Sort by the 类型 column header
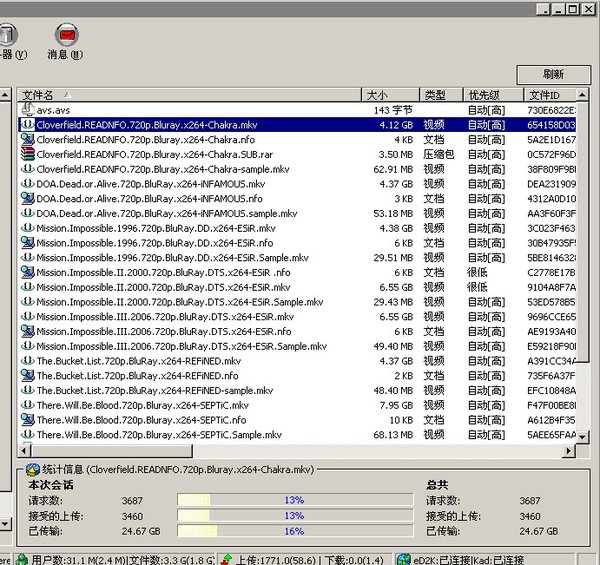600x565 pixels. [x=441, y=95]
